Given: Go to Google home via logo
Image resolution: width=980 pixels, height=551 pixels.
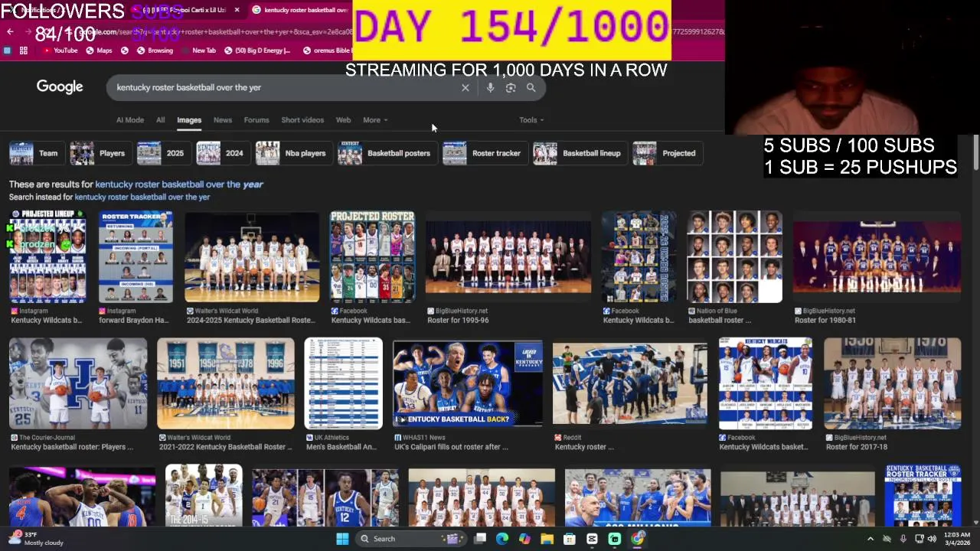Looking at the screenshot, I should 60,86.
